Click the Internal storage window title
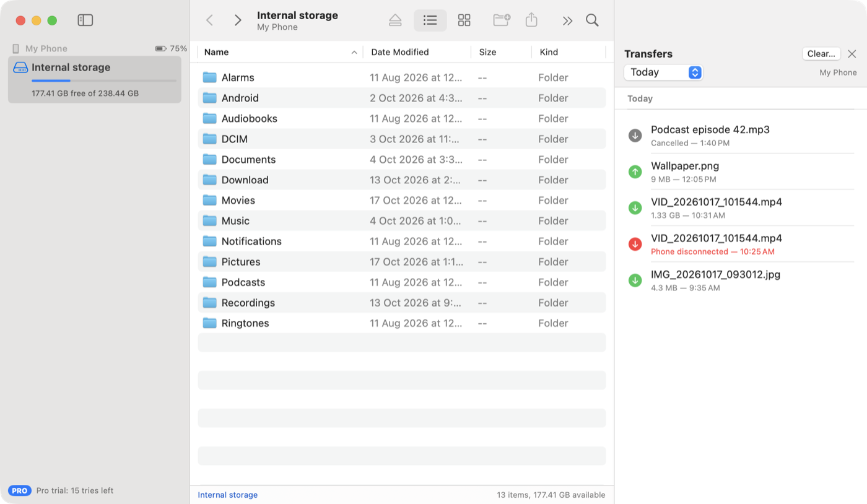The height and width of the screenshot is (504, 867). point(297,15)
